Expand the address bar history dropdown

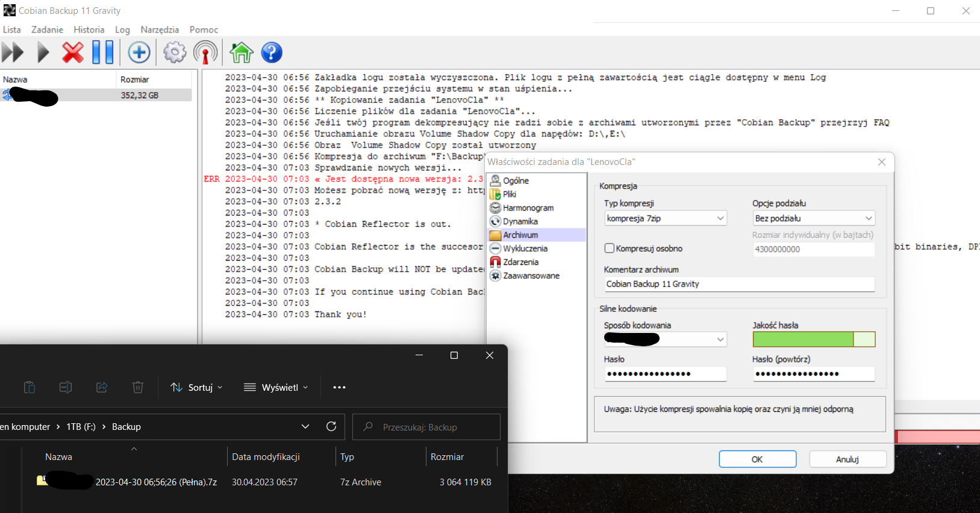coord(305,426)
